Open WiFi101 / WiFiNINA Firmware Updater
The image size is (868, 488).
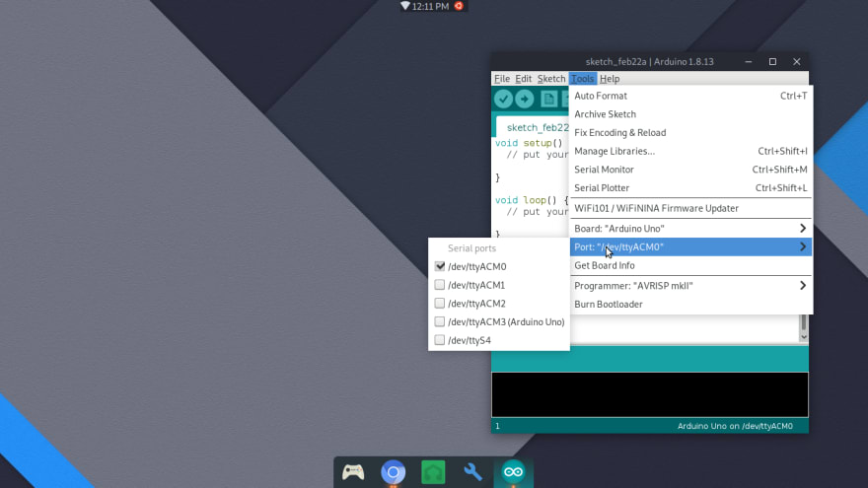tap(690, 208)
